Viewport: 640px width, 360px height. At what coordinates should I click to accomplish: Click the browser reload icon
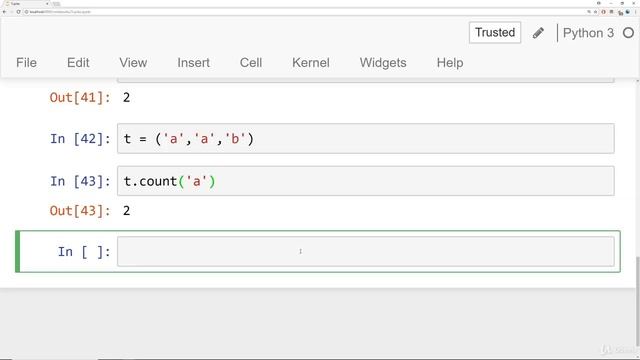tap(18, 12)
